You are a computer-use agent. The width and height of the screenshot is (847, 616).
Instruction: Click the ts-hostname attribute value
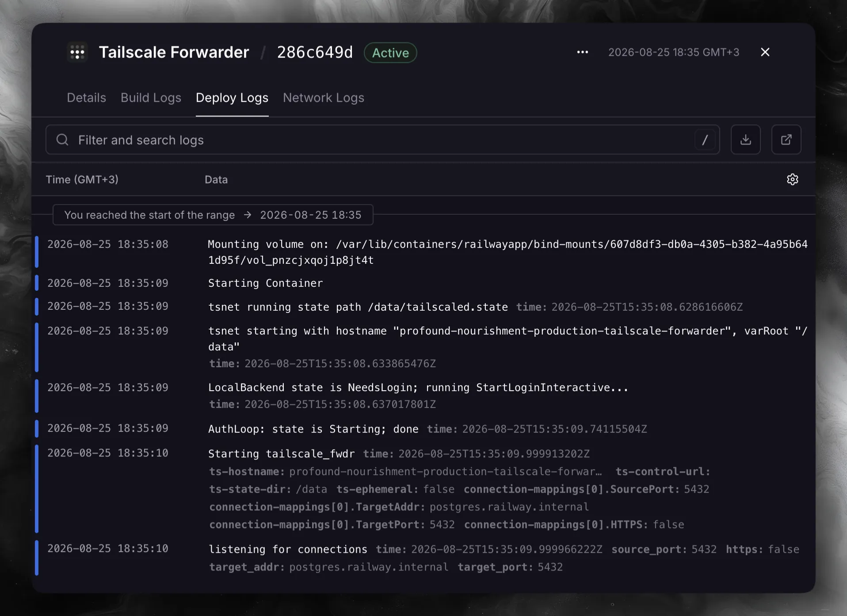446,472
